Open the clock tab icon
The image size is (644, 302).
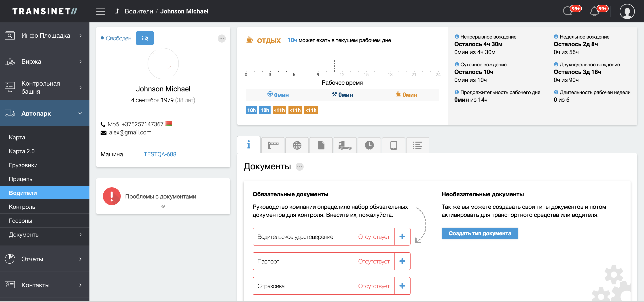369,145
